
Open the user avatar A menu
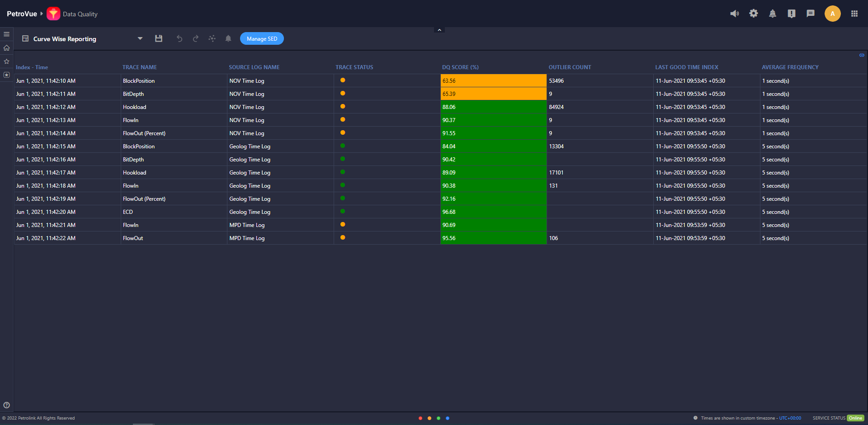(832, 14)
